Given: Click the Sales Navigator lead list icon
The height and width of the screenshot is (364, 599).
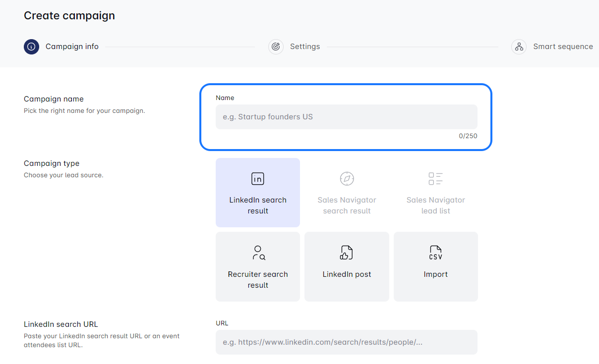Looking at the screenshot, I should (435, 179).
